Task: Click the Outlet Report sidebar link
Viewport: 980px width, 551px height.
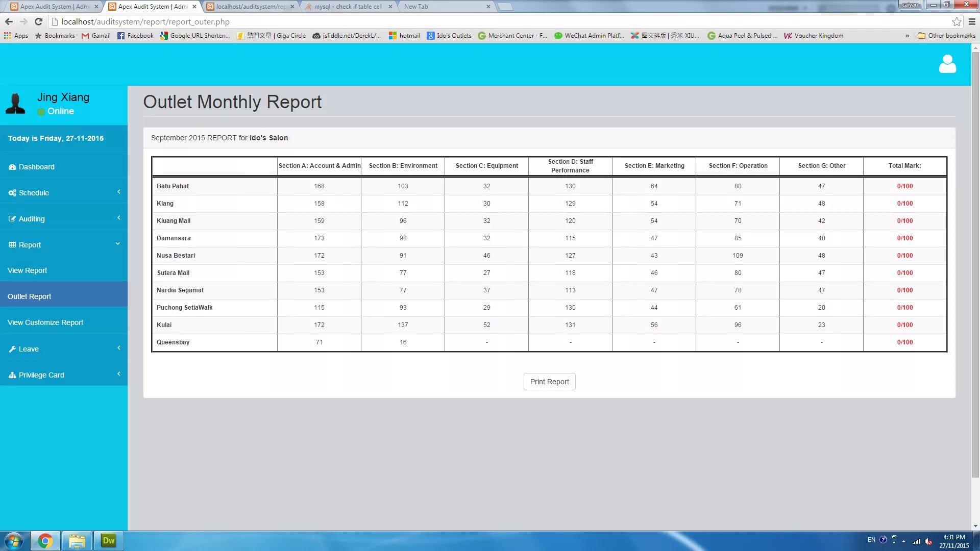Action: pos(30,296)
